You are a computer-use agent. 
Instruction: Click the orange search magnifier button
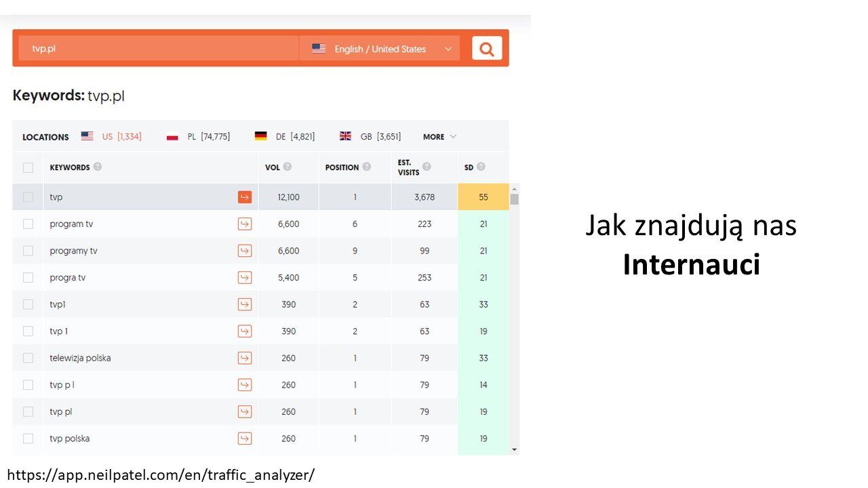pos(487,48)
